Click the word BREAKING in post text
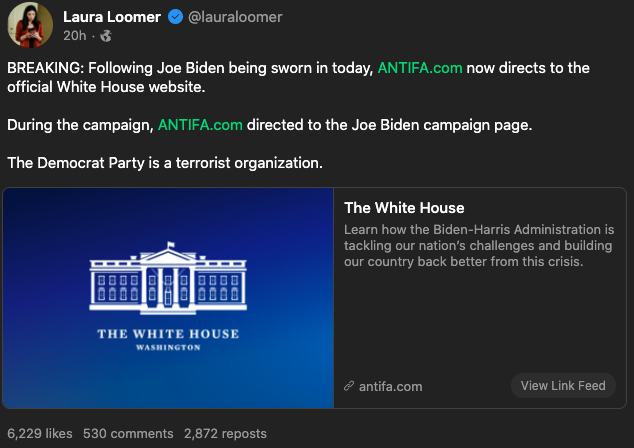Screen dimensions: 634x448 click(x=46, y=68)
